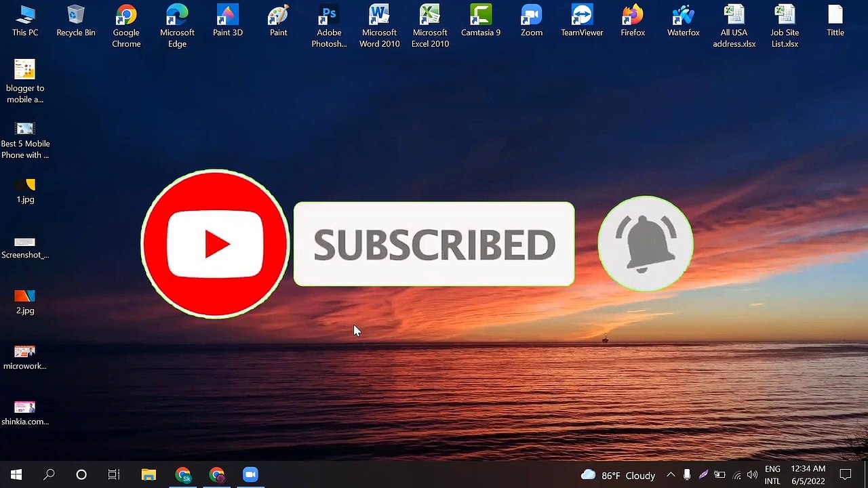This screenshot has height=488, width=868.
Task: Select the Microsoft Excel 2010 shortcut
Action: coord(430,26)
